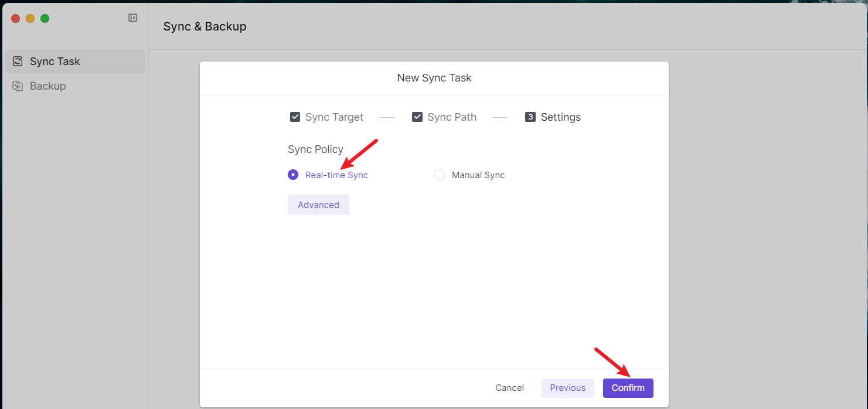
Task: Cancel the new sync task
Action: point(509,388)
